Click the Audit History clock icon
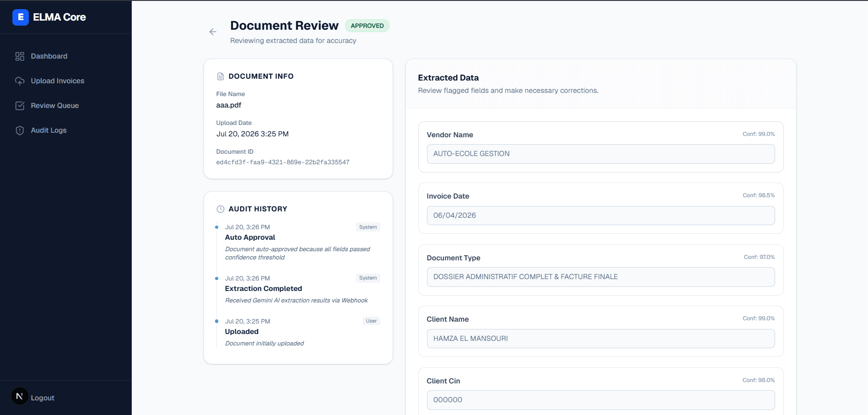868x415 pixels. click(221, 209)
